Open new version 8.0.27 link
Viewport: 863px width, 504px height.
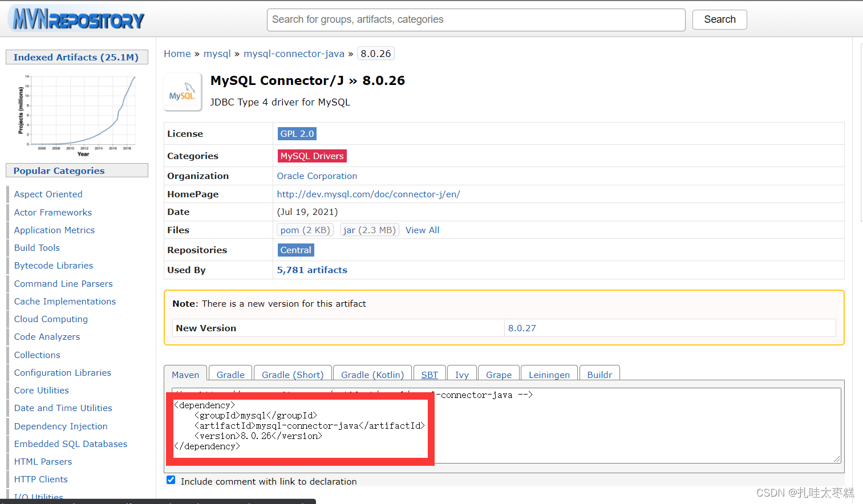[522, 328]
